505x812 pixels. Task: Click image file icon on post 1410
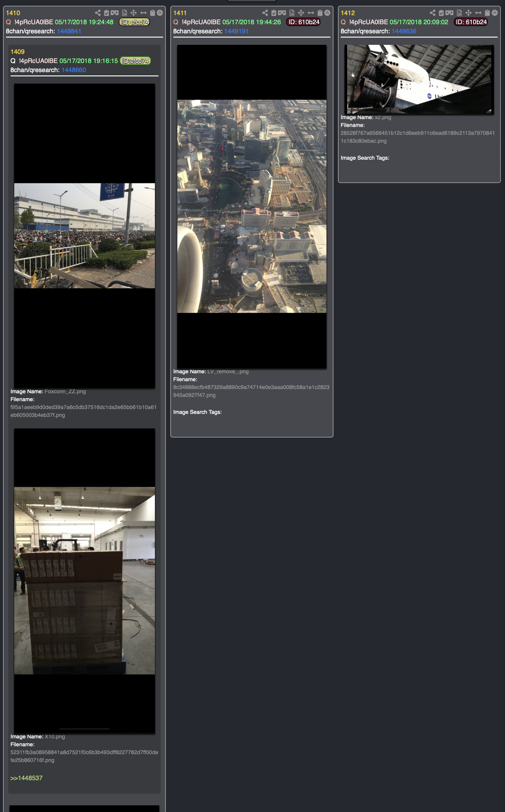pyautogui.click(x=124, y=13)
